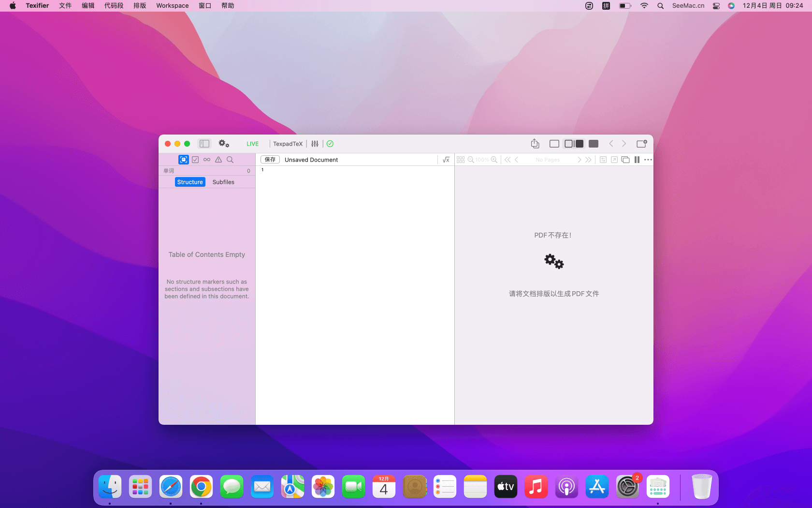This screenshot has height=508, width=812.
Task: Open the TexpadTeX typesetter dropdown
Action: pos(288,144)
